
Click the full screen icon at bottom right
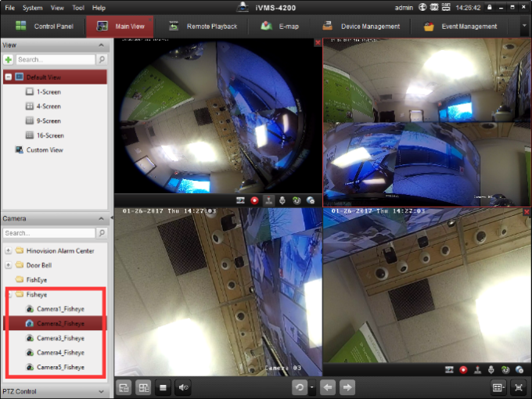click(518, 387)
